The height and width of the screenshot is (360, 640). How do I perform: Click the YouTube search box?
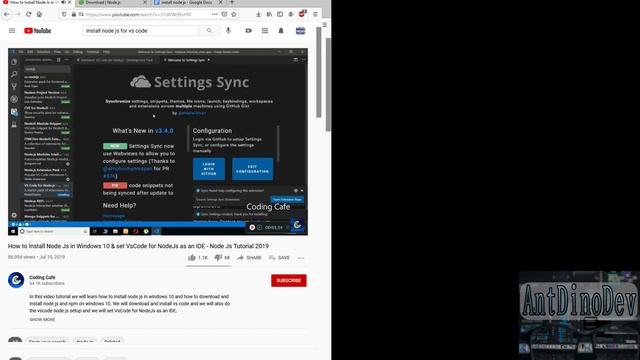pyautogui.click(x=141, y=31)
